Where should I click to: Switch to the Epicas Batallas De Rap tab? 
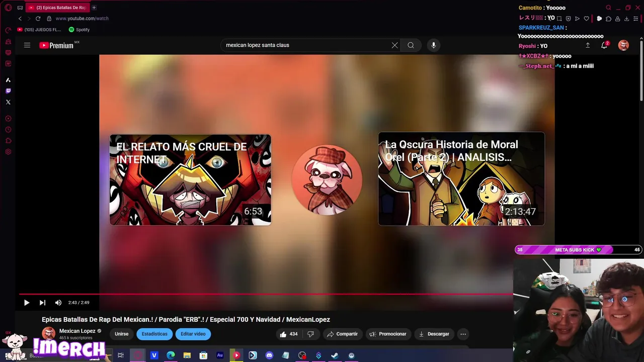pos(58,8)
